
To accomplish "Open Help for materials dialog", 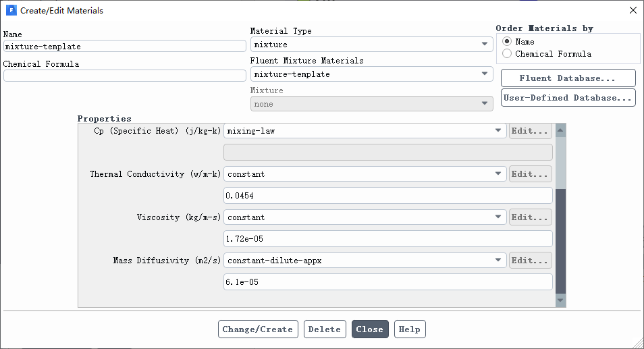I will (x=410, y=329).
